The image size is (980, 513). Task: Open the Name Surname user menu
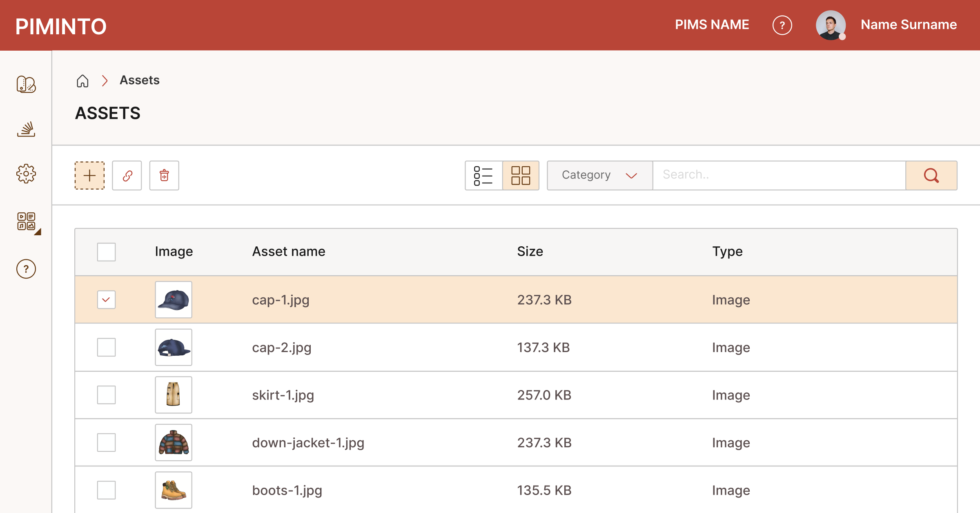[908, 25]
